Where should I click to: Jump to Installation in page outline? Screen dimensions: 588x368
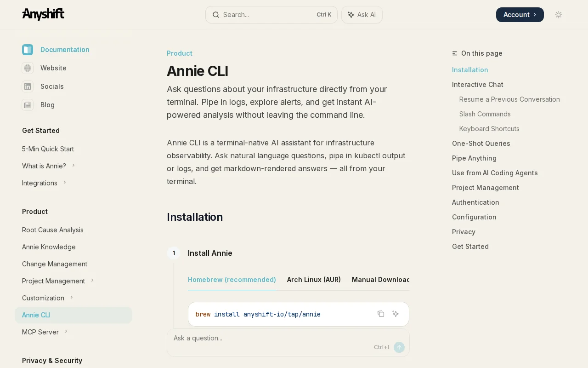[x=470, y=70]
